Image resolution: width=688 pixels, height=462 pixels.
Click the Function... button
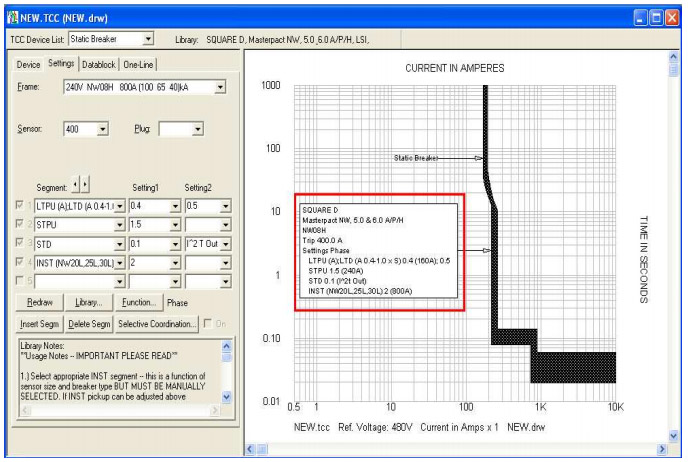tap(139, 302)
